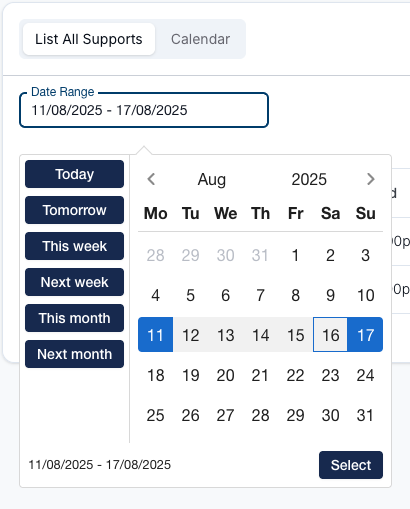This screenshot has width=410, height=509.
Task: Apply the Next month preset
Action: tap(74, 354)
